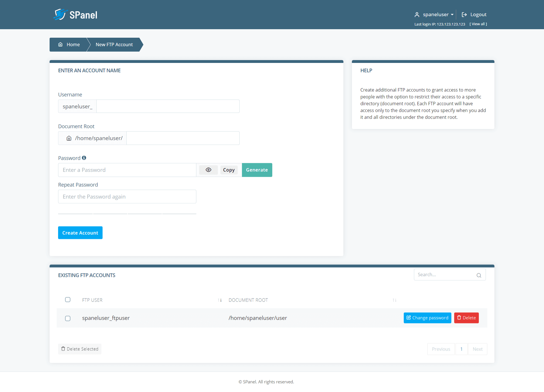Change password for spaneluser_ftpuser

[x=427, y=318]
